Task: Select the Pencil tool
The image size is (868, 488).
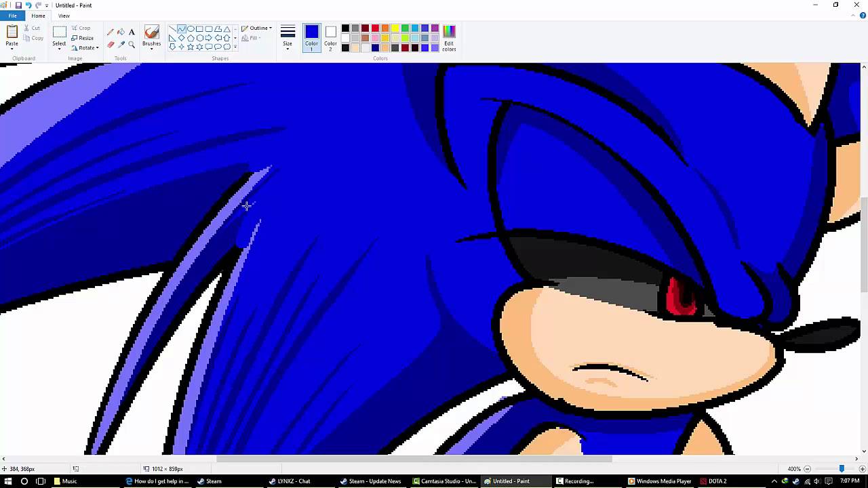Action: coord(111,32)
